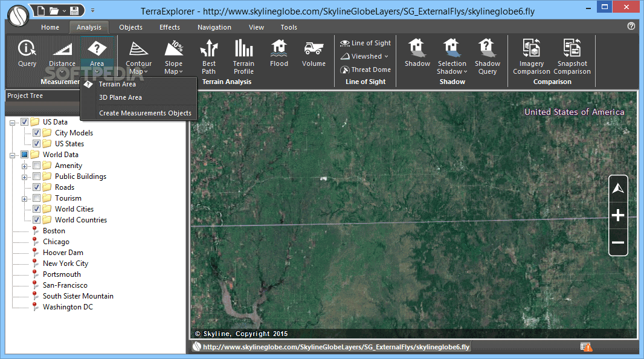644x359 pixels.
Task: Switch to the Tools ribbon tab
Action: [289, 27]
